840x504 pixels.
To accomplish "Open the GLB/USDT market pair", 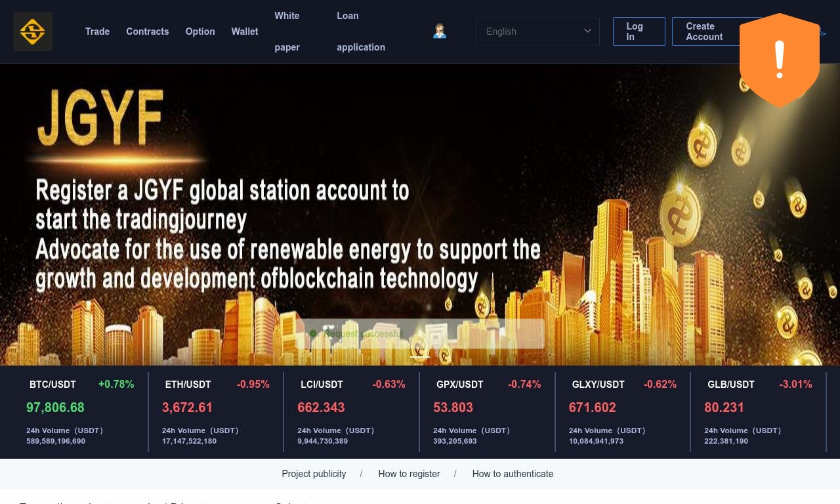I will [x=759, y=412].
